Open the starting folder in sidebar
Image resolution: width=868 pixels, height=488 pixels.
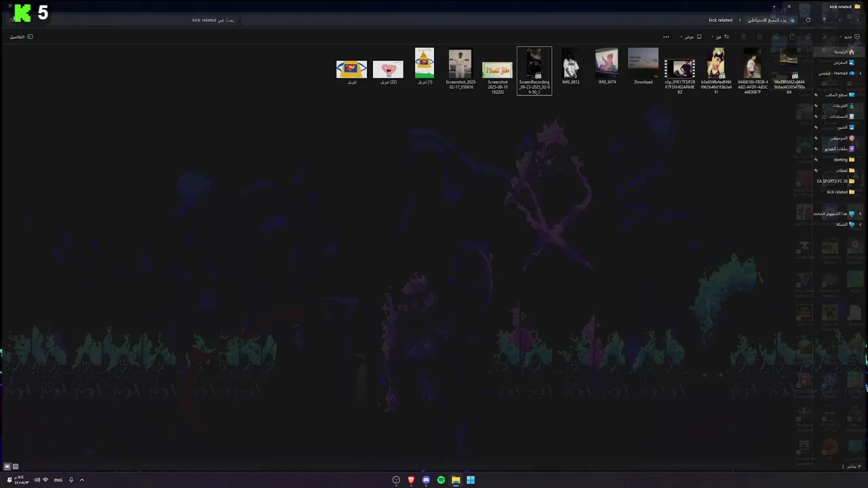(844, 159)
